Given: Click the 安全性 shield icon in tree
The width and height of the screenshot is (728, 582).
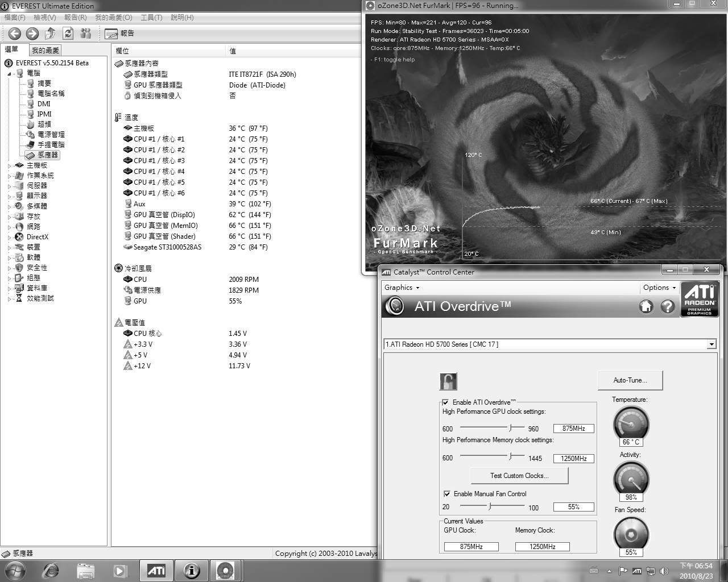Looking at the screenshot, I should [x=19, y=268].
